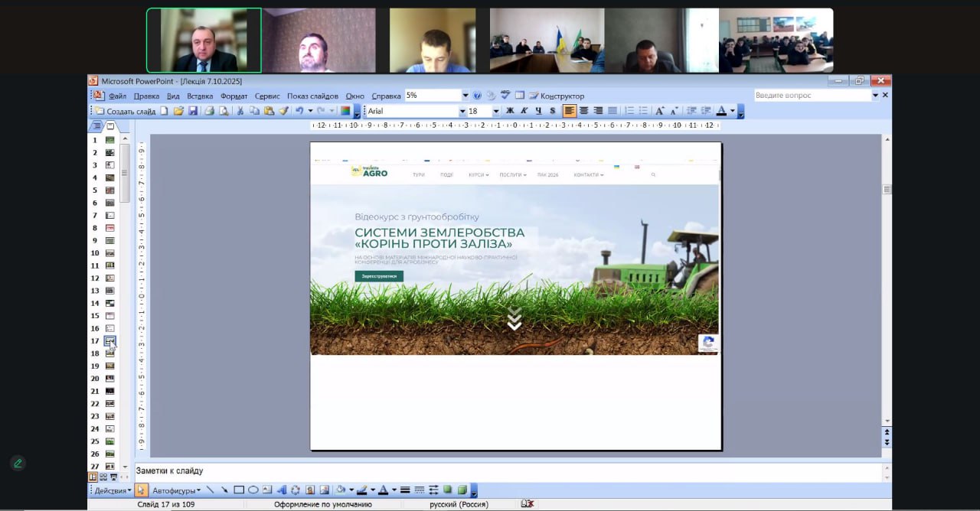
Task: Toggle italic formatting (К)
Action: coord(524,111)
